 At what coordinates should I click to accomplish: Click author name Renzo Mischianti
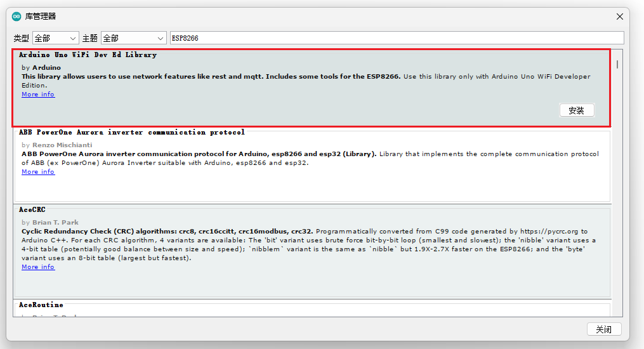pos(62,145)
